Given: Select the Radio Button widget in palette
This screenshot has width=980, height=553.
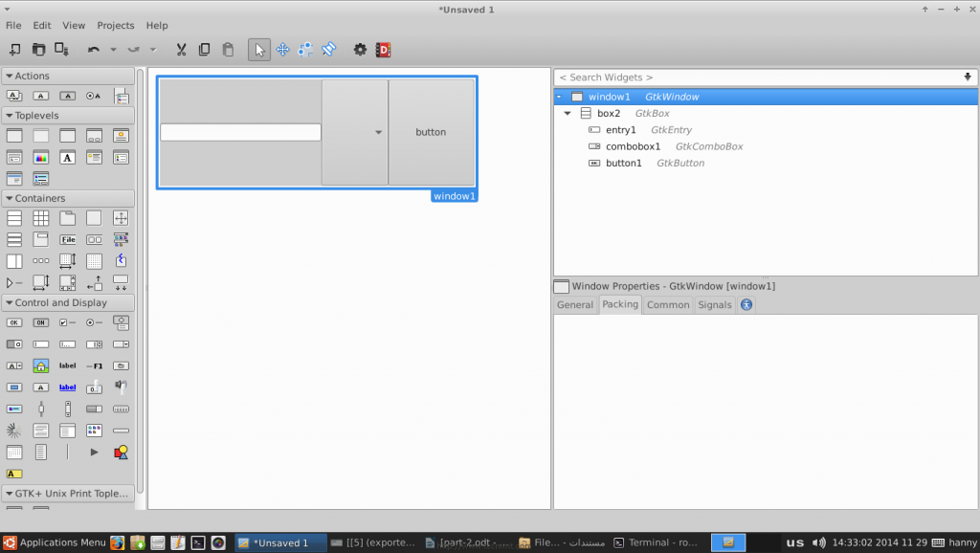Looking at the screenshot, I should pyautogui.click(x=94, y=322).
